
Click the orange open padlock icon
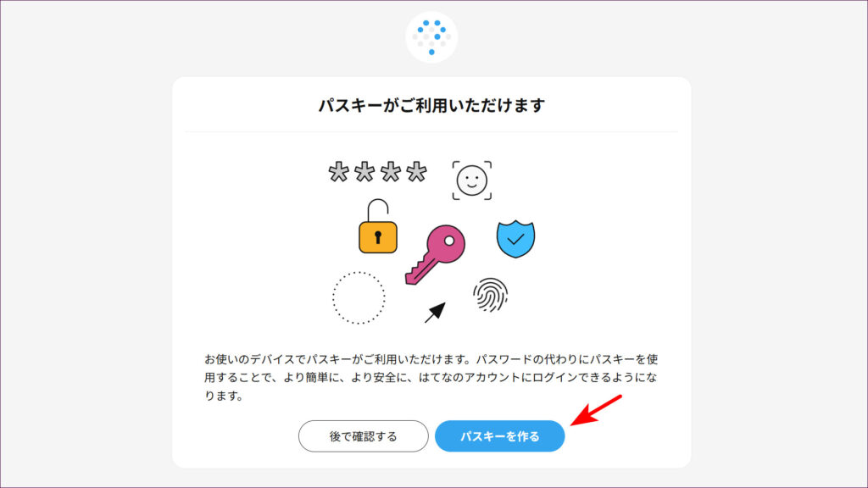tap(378, 226)
